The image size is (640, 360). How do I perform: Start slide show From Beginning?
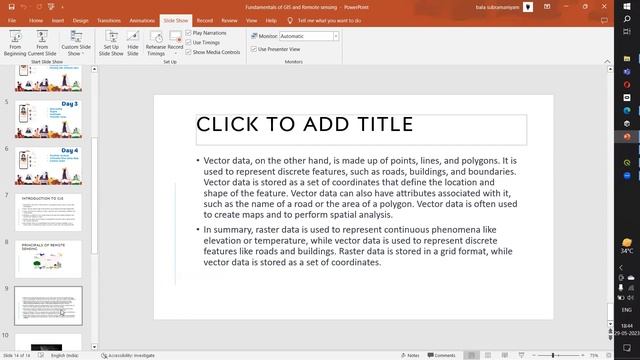(x=15, y=43)
